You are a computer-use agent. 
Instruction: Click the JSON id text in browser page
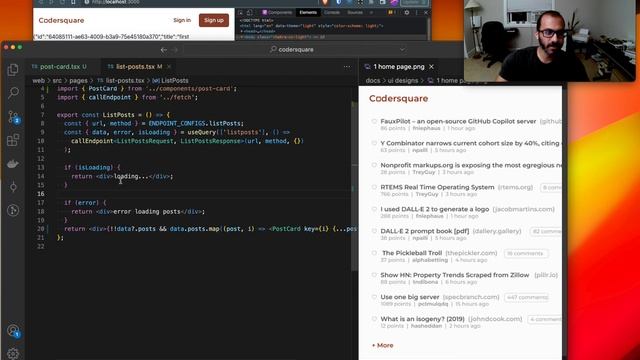pyautogui.click(x=111, y=37)
